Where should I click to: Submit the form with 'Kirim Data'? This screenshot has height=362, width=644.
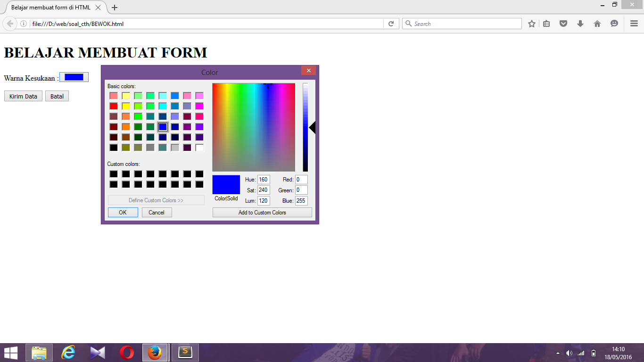pos(23,96)
